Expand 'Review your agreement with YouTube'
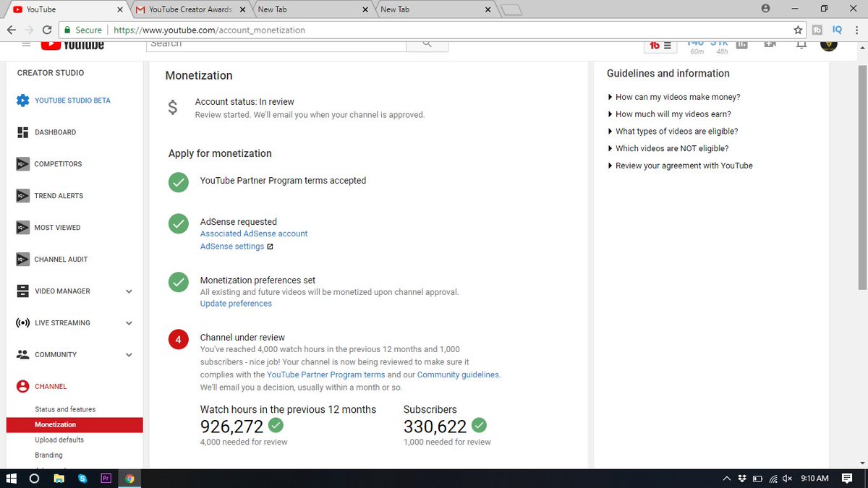The height and width of the screenshot is (488, 868). pos(680,166)
